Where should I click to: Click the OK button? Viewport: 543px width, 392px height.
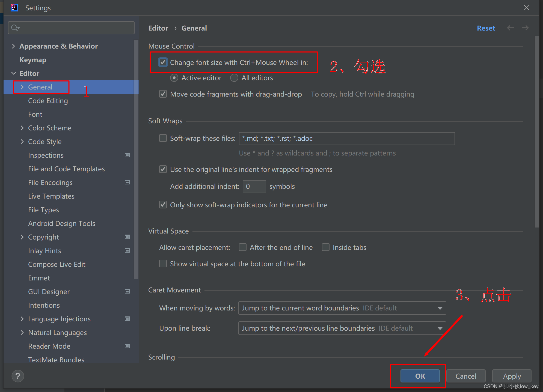pos(420,376)
